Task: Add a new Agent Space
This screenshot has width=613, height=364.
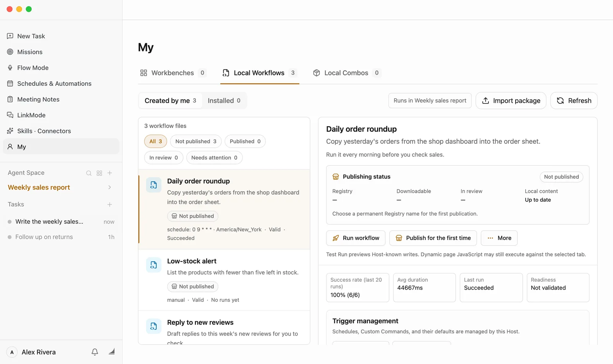Action: pyautogui.click(x=110, y=173)
